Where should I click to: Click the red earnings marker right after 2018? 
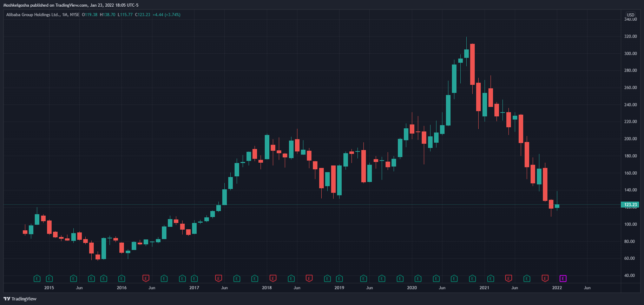(x=273, y=279)
